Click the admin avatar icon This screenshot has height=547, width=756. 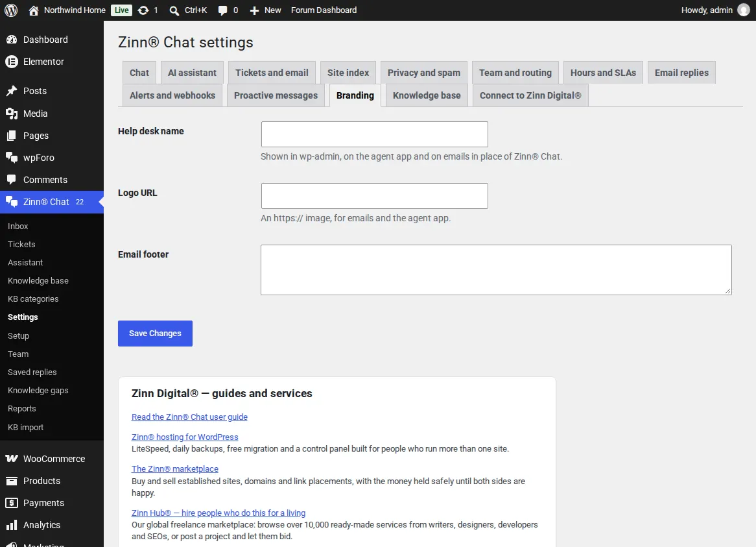(x=744, y=10)
